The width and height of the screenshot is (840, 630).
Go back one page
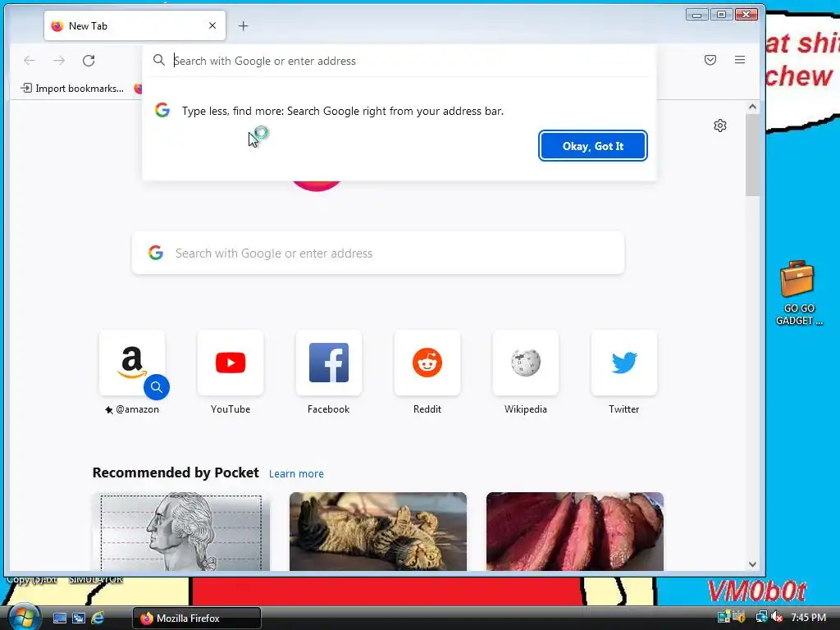pos(30,61)
